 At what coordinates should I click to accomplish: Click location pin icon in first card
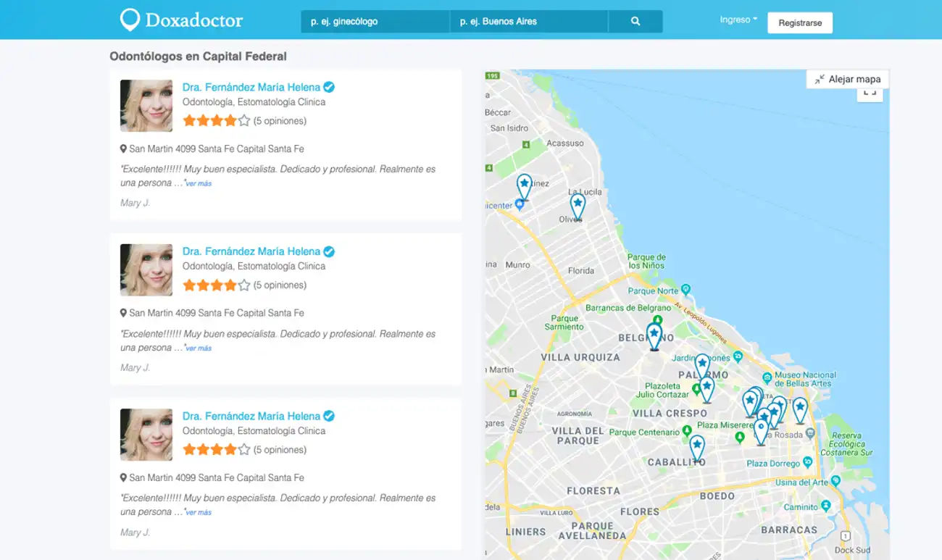[x=123, y=149]
